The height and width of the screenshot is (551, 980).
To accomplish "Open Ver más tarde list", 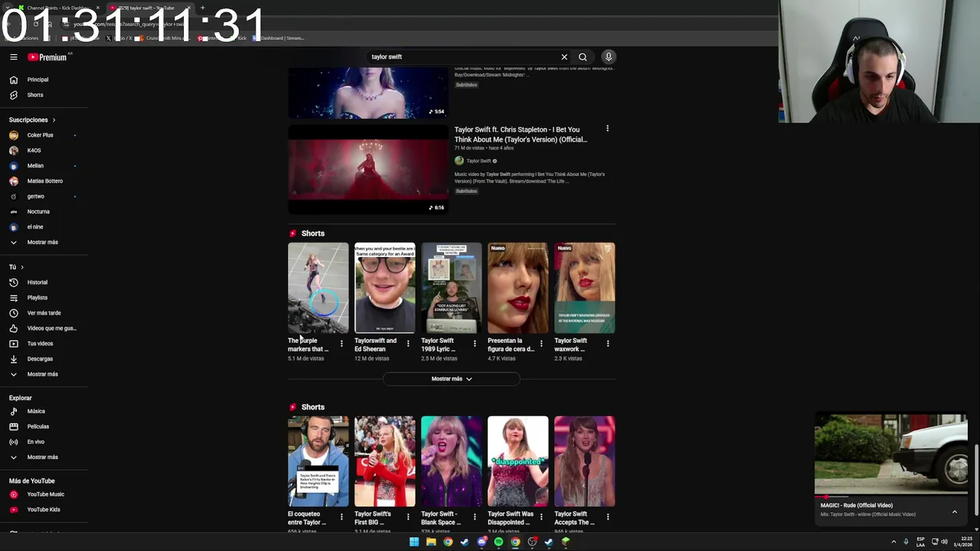I will (44, 313).
